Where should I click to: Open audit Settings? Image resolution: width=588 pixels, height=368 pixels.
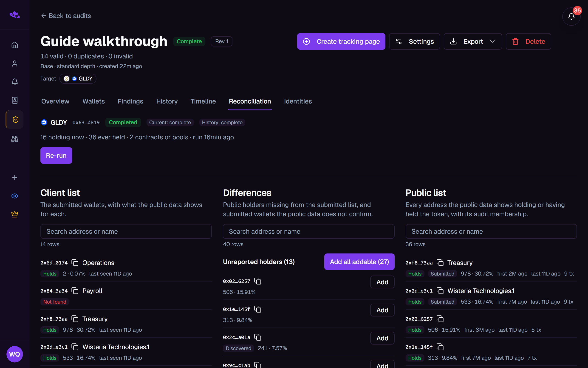[414, 41]
